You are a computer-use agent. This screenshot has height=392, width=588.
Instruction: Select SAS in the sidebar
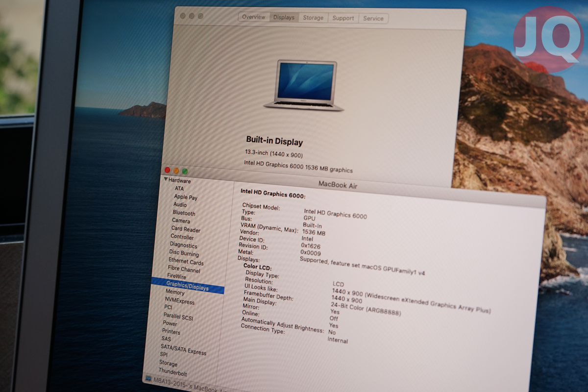pyautogui.click(x=166, y=339)
